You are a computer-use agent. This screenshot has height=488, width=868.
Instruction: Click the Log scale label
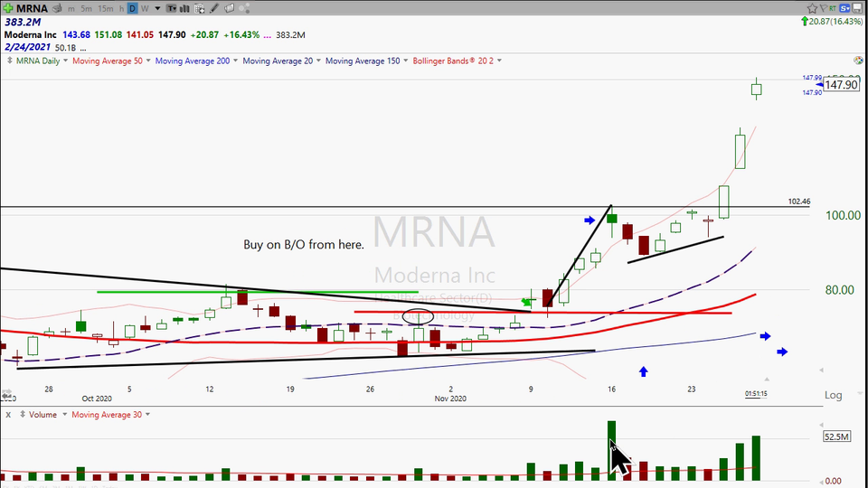point(833,395)
